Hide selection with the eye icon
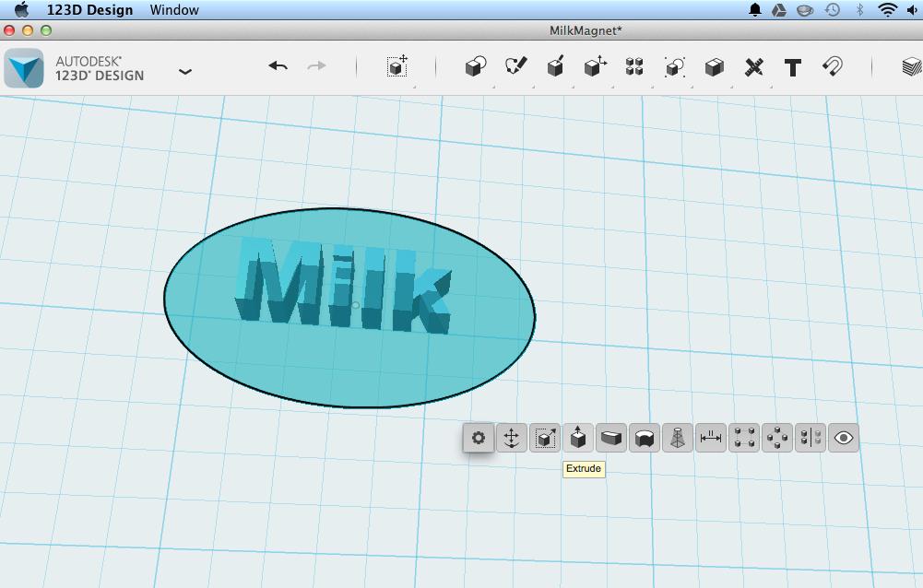Viewport: 923px width, 588px height. coord(844,438)
